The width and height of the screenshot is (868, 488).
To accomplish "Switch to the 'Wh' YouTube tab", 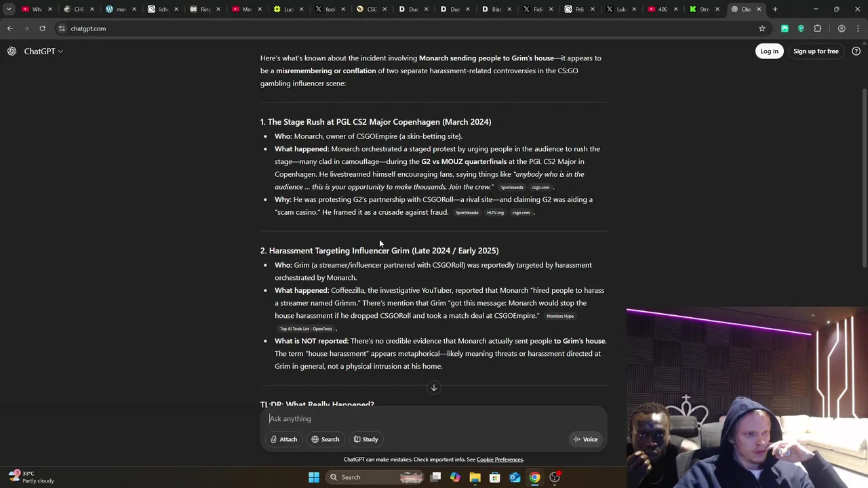I will point(36,9).
